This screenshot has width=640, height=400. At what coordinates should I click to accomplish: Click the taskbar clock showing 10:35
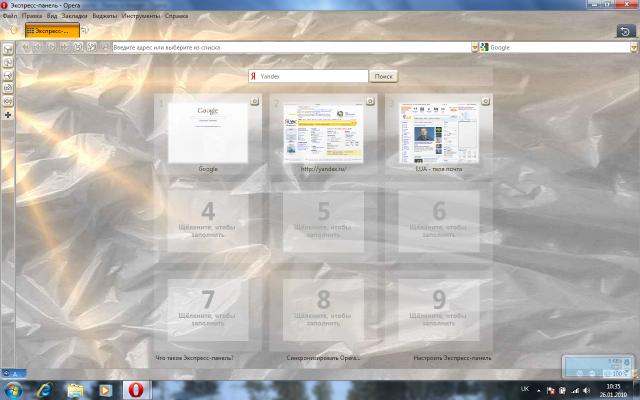[x=613, y=391]
